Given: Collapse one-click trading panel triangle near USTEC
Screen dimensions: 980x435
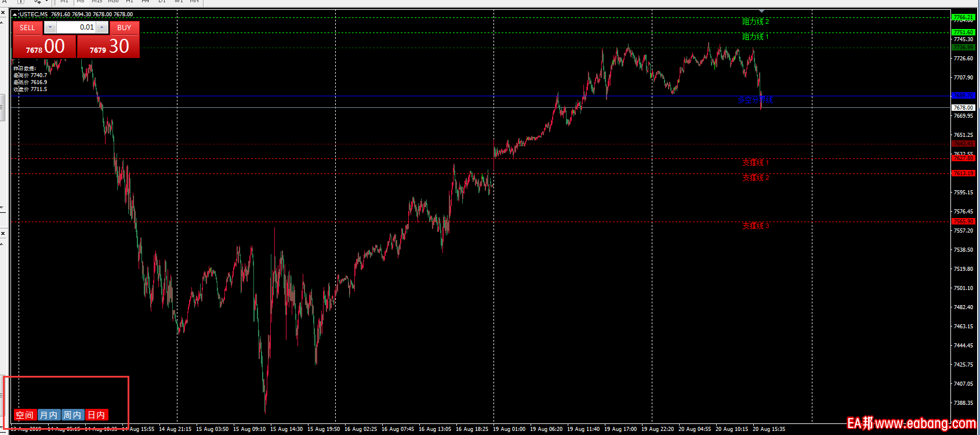Looking at the screenshot, I should 15,14.
